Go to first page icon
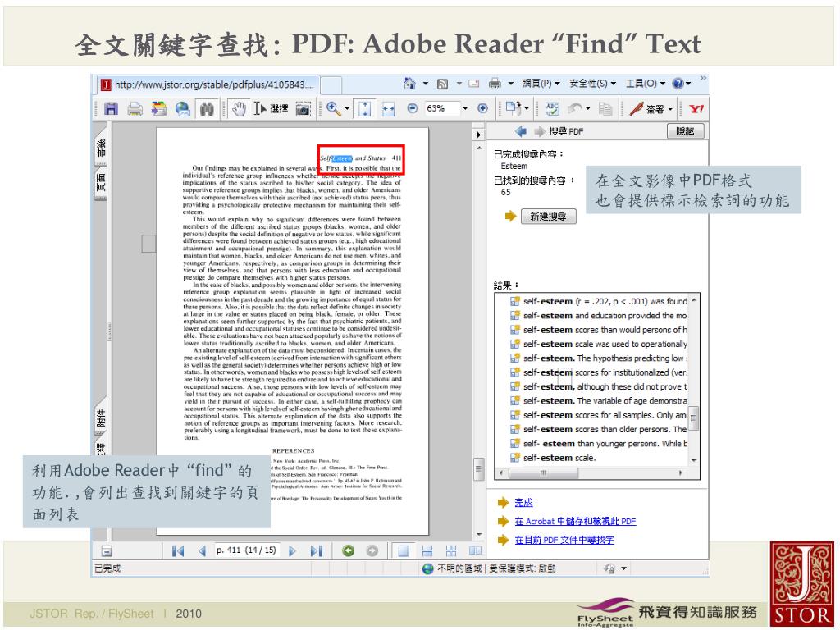 pos(178,550)
